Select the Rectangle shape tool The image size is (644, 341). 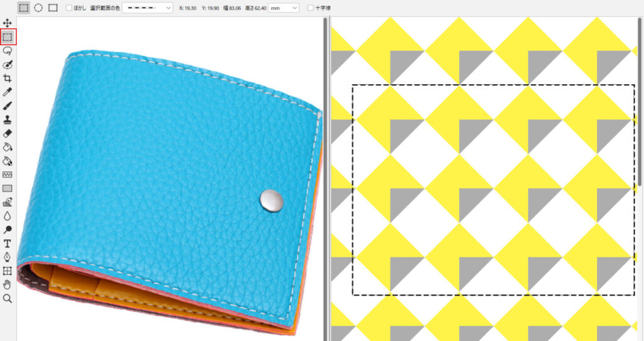tap(8, 188)
